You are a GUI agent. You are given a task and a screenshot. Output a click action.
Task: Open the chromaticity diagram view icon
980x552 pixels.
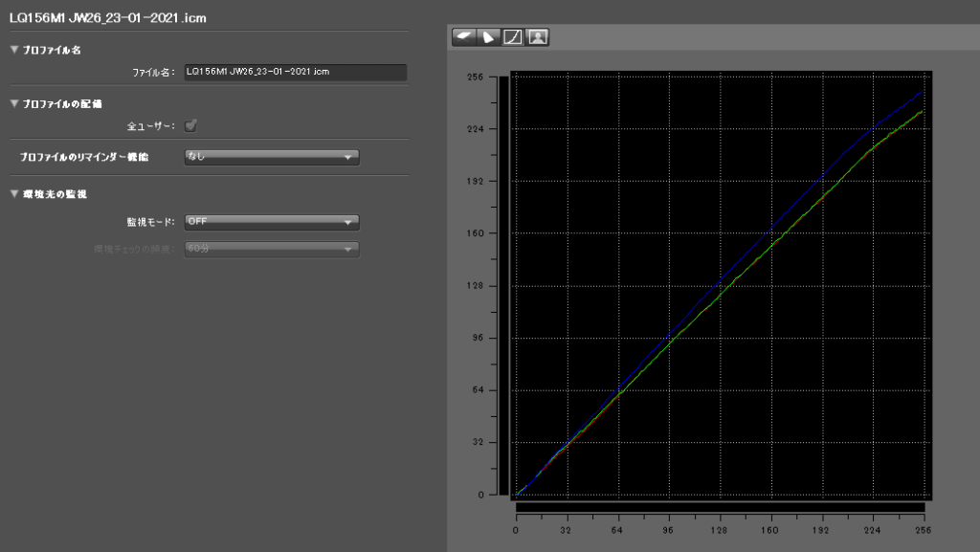(488, 37)
